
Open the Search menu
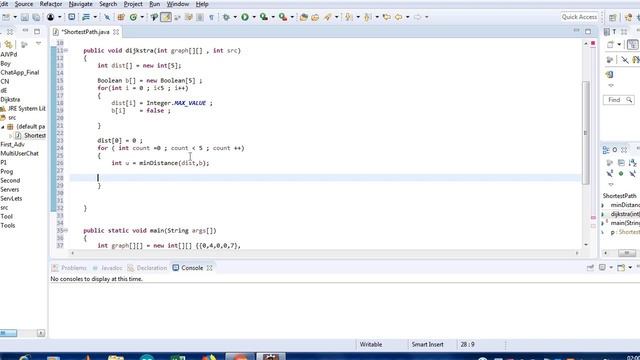pos(108,4)
